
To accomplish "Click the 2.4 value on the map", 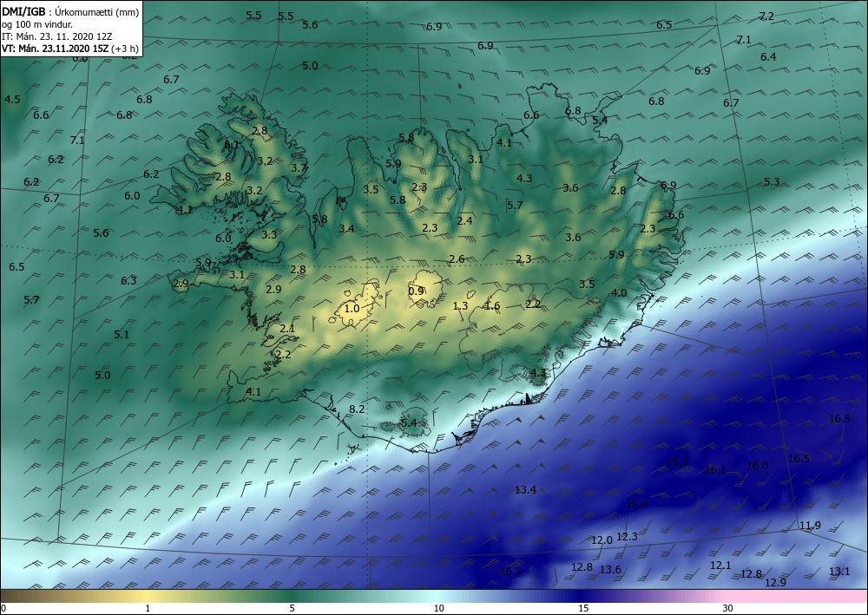I will coord(464,220).
